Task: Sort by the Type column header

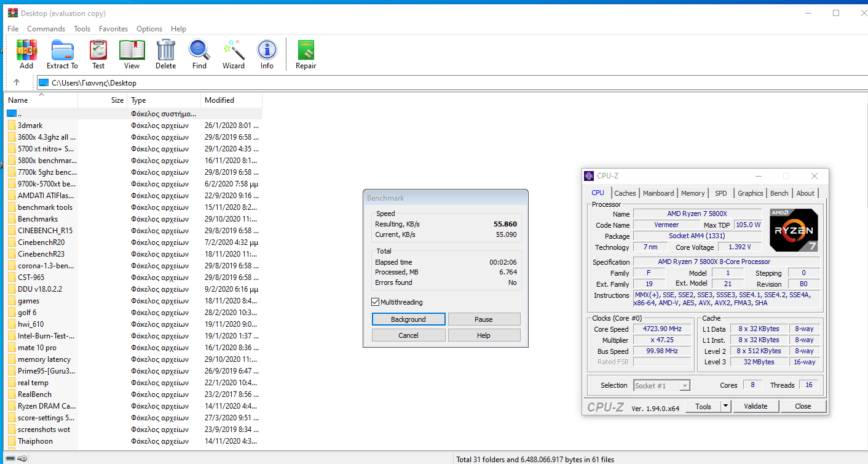Action: (164, 100)
